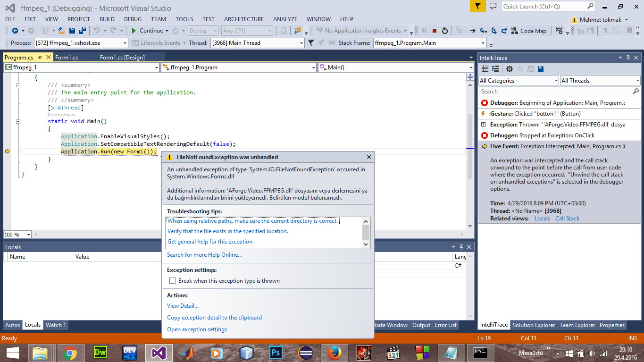
Task: Click 'Search for more Help Online...'
Action: tap(204, 255)
